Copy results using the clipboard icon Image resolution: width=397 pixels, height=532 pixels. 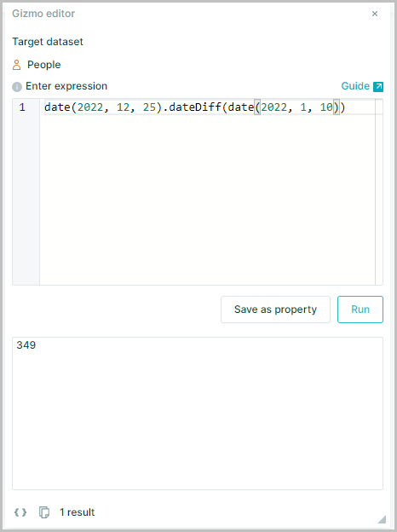(44, 512)
